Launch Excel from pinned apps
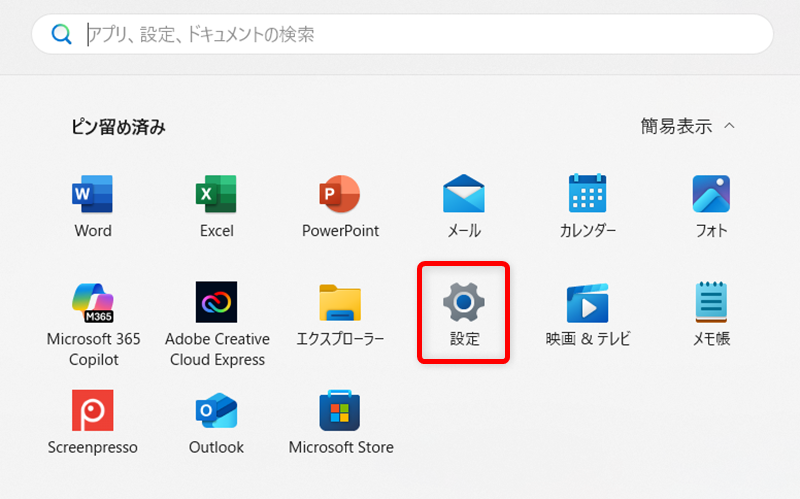 (216, 194)
